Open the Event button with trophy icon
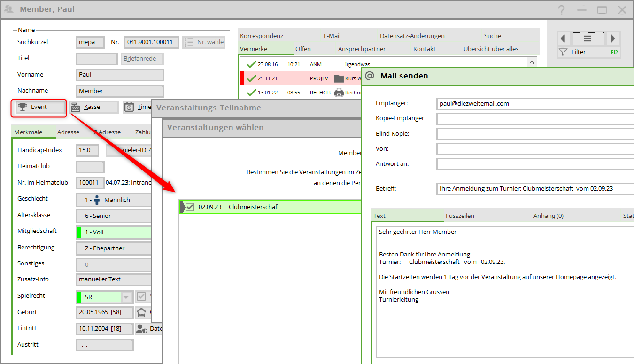634x364 pixels. pyautogui.click(x=39, y=107)
